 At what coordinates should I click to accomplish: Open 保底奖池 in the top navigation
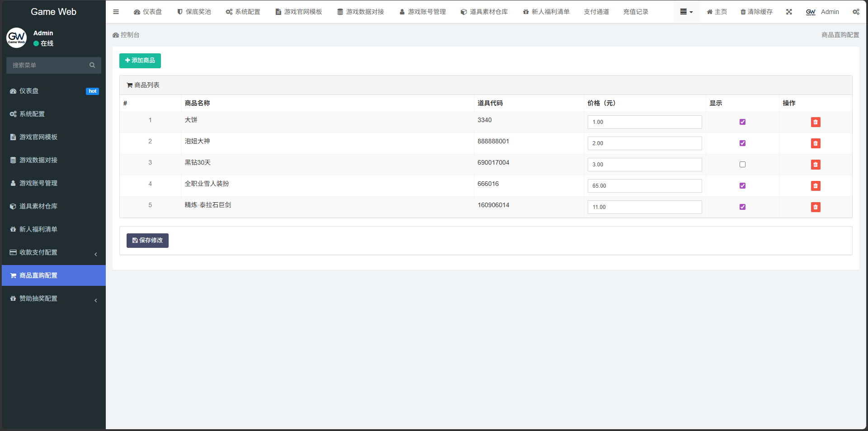pos(194,12)
